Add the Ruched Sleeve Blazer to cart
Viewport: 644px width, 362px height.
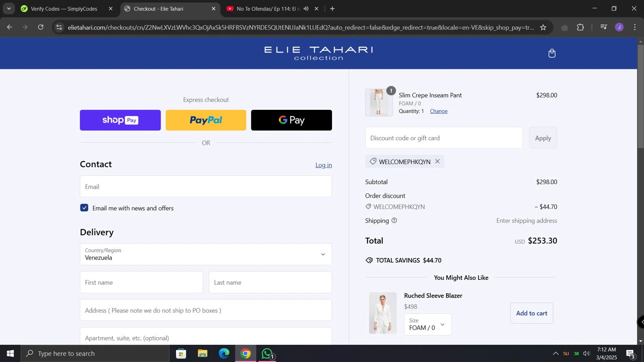click(x=532, y=313)
